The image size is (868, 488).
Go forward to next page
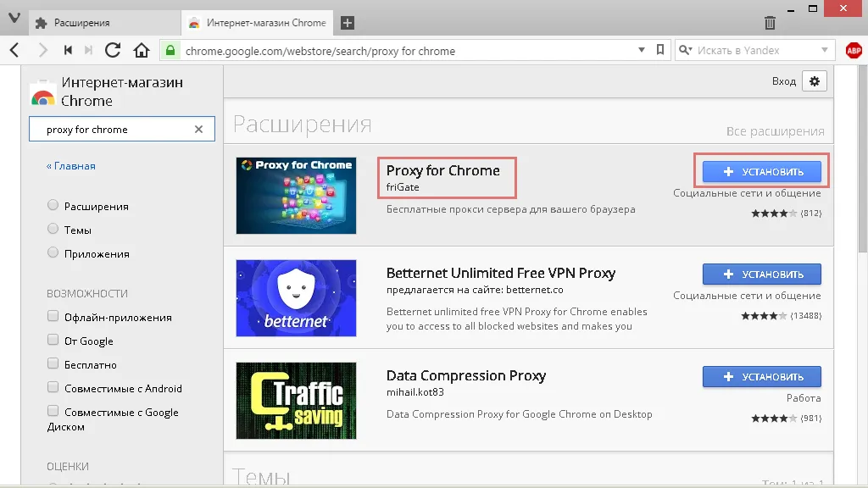(42, 50)
